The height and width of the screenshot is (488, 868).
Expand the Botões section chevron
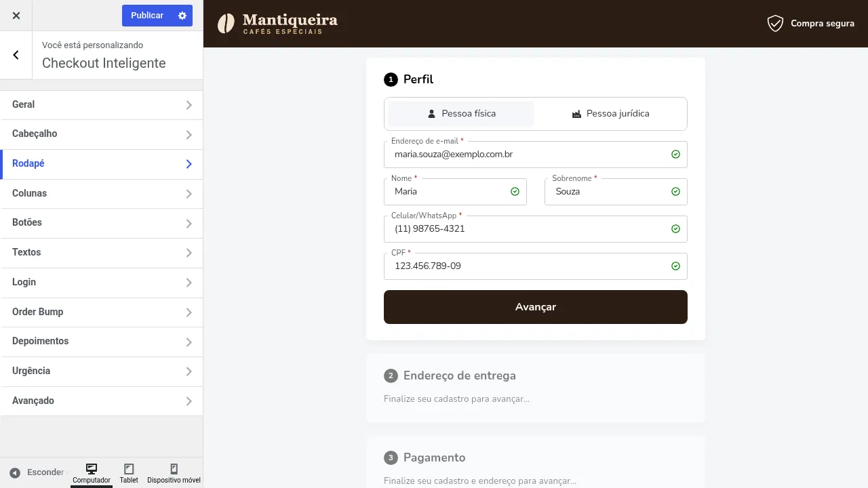tap(189, 224)
